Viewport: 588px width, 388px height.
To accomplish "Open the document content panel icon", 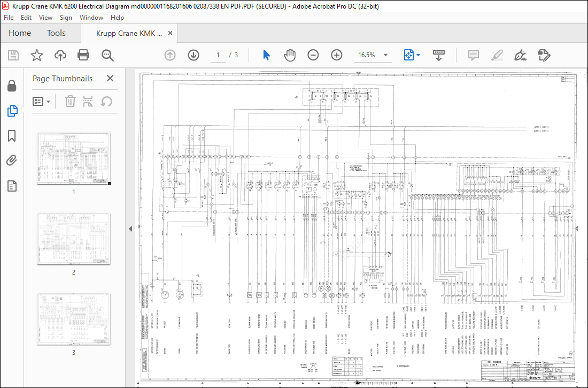I will coord(12,186).
